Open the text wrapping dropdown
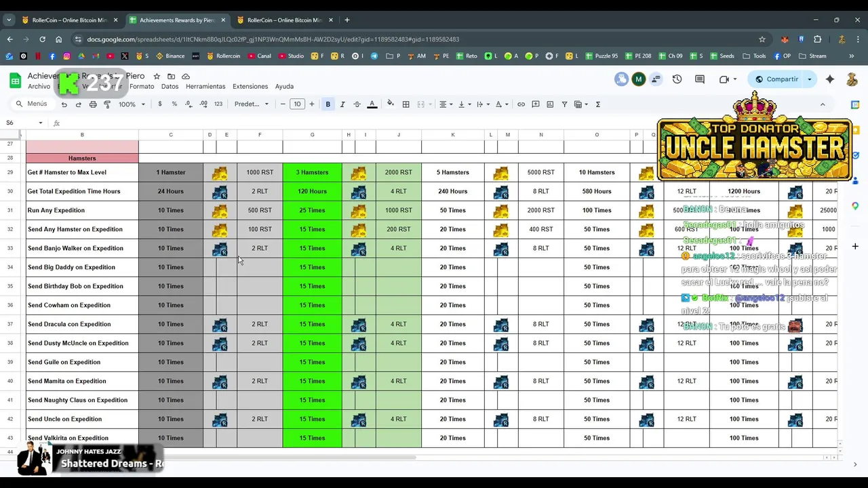Screen dimensions: 868x488 click(482, 104)
